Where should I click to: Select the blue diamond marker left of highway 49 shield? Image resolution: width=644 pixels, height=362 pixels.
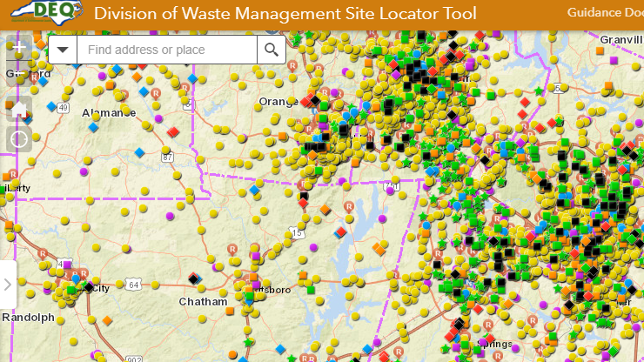[x=51, y=107]
